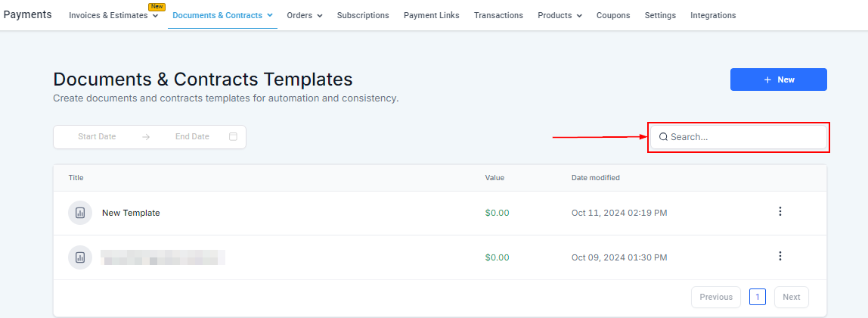Open the three-dot menu for New Template
The height and width of the screenshot is (318, 868).
tap(780, 212)
